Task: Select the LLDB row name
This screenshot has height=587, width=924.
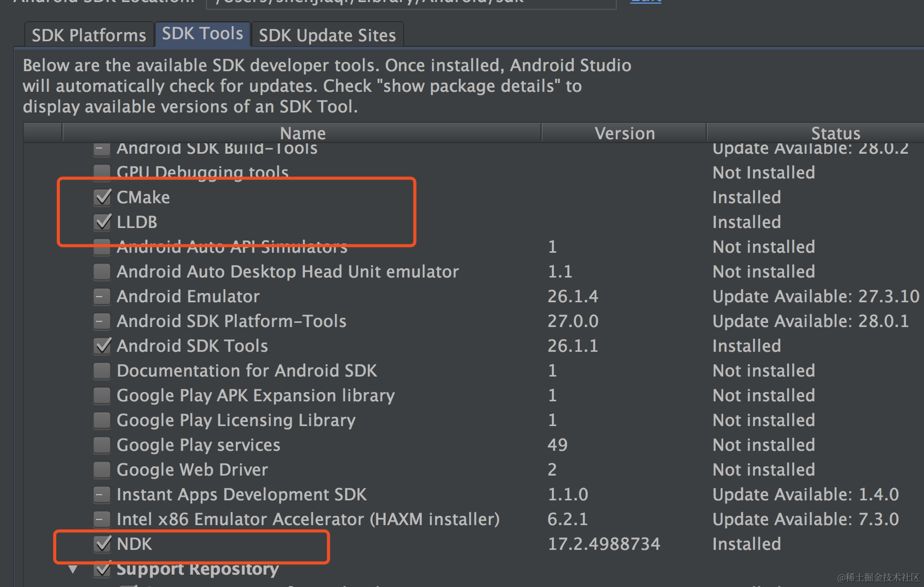Action: tap(137, 222)
